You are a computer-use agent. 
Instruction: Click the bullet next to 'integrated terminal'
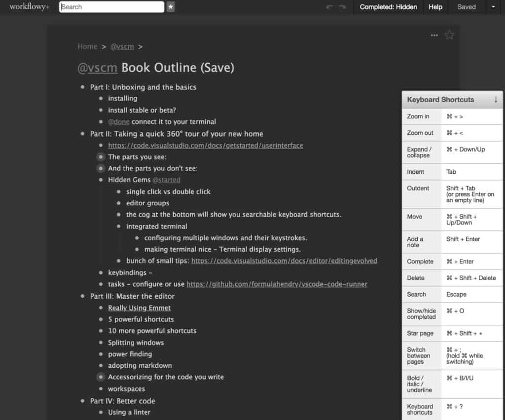click(x=118, y=226)
